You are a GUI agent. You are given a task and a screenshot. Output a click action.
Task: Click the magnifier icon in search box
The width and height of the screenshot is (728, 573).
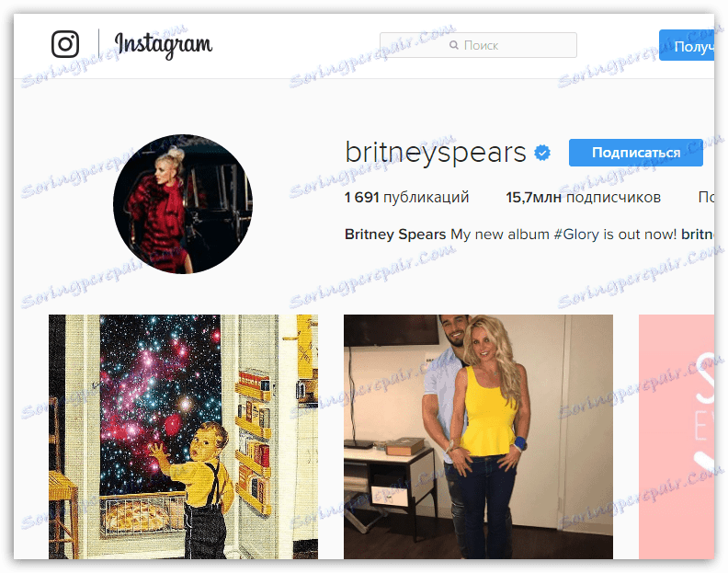pos(453,45)
